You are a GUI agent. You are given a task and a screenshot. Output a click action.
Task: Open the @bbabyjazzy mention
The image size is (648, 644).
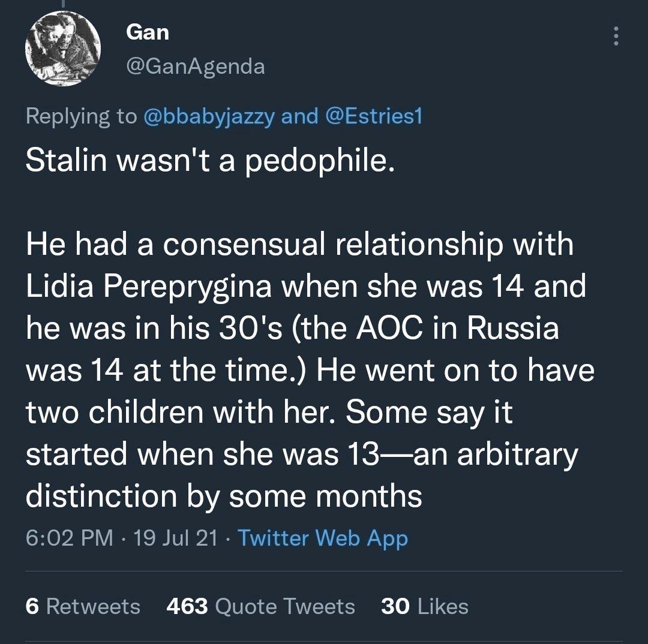tap(209, 116)
